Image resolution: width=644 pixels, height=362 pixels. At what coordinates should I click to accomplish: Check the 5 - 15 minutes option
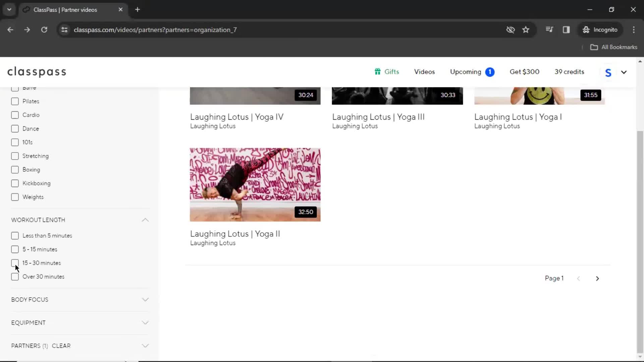coord(15,249)
